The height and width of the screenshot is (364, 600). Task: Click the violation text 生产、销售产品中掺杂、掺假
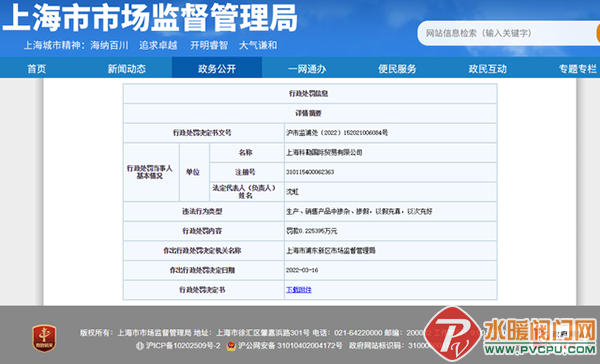pyautogui.click(x=328, y=211)
